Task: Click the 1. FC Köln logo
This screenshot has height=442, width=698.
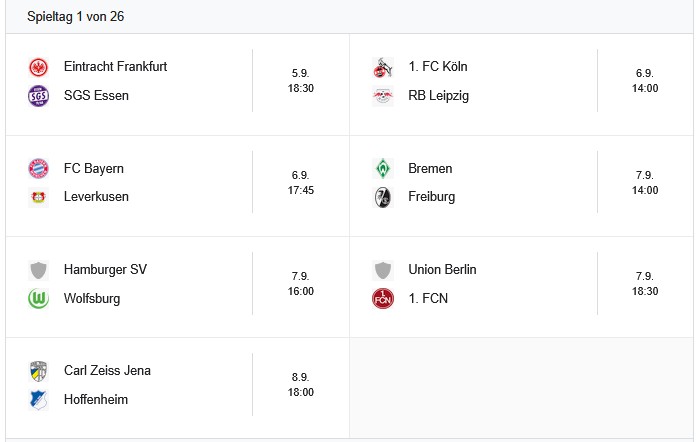Action: (x=383, y=67)
